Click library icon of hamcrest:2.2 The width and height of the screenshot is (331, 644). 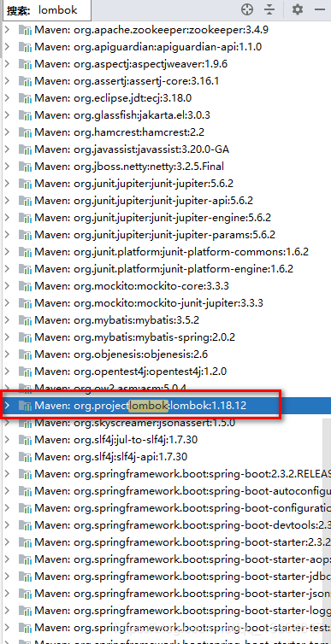tap(25, 132)
